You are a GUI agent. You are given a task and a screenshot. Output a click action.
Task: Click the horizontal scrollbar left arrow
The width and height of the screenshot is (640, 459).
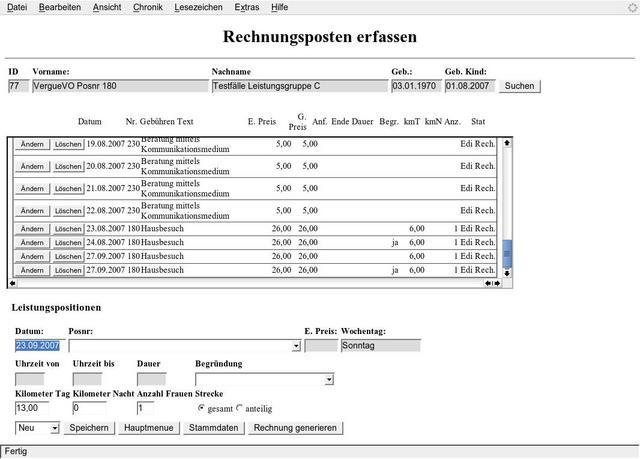click(13, 283)
